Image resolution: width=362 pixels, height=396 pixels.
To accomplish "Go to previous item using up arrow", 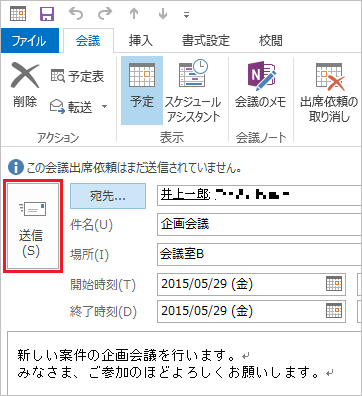I will [x=134, y=14].
